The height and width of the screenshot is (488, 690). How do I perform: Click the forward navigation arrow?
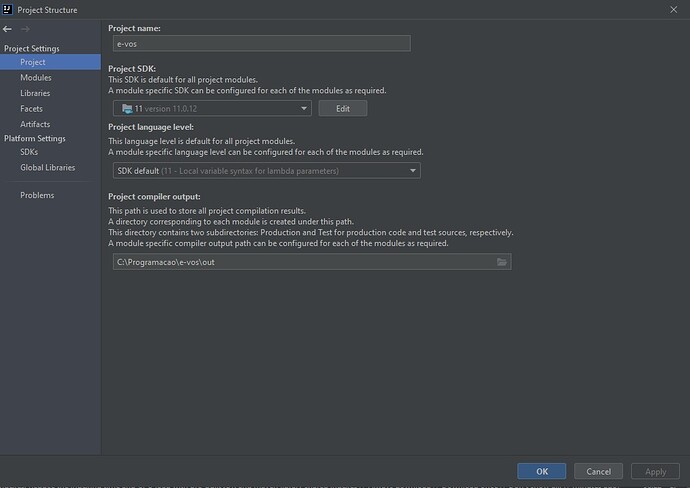(x=26, y=29)
